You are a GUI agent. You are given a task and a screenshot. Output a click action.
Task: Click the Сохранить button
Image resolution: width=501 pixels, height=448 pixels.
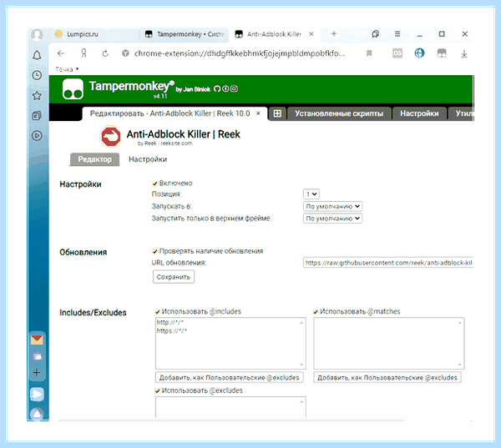(x=174, y=277)
